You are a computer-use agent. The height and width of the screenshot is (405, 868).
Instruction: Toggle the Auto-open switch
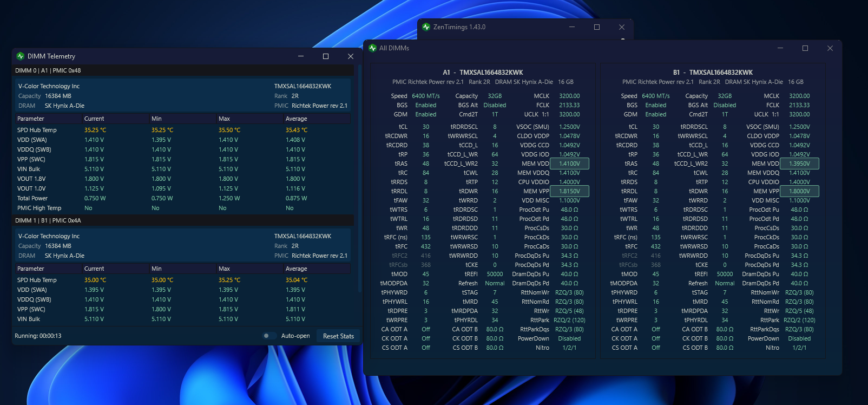coord(269,336)
